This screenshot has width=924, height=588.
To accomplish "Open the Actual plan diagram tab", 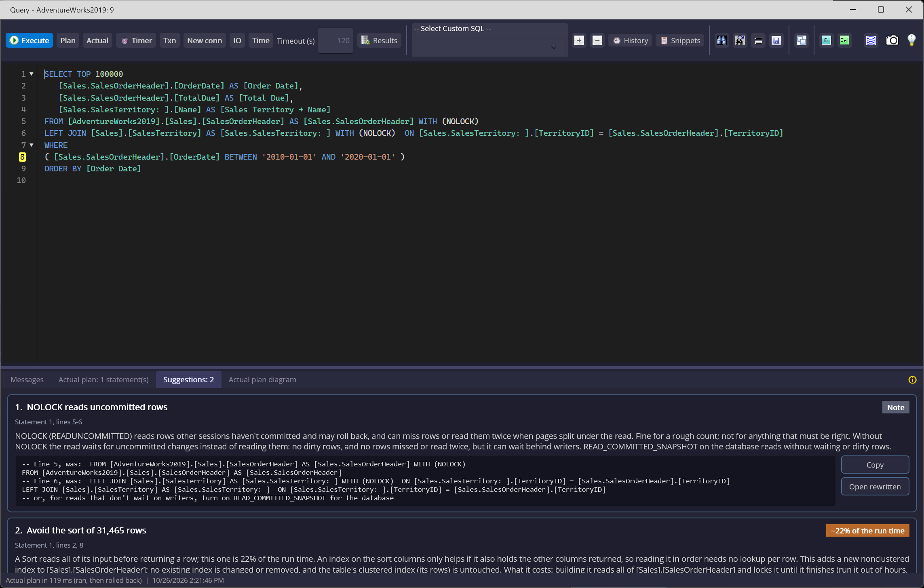I will (262, 379).
